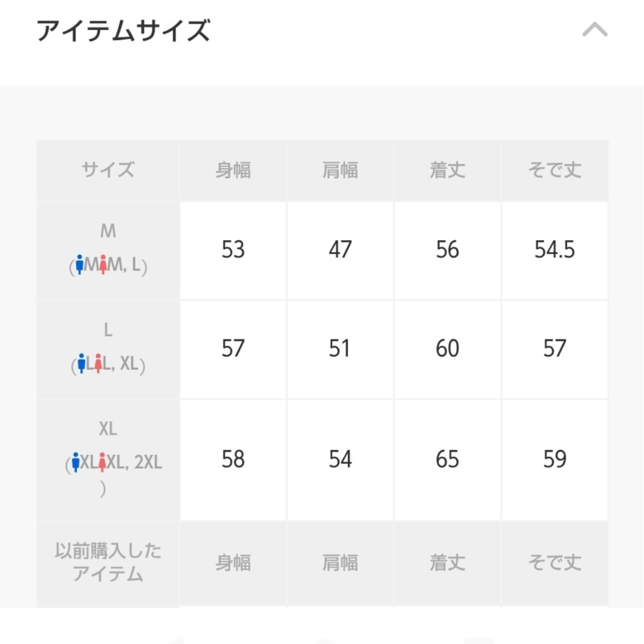Click the 以前購入したアイテム row label
Screen dimensions: 644x644
[108, 562]
